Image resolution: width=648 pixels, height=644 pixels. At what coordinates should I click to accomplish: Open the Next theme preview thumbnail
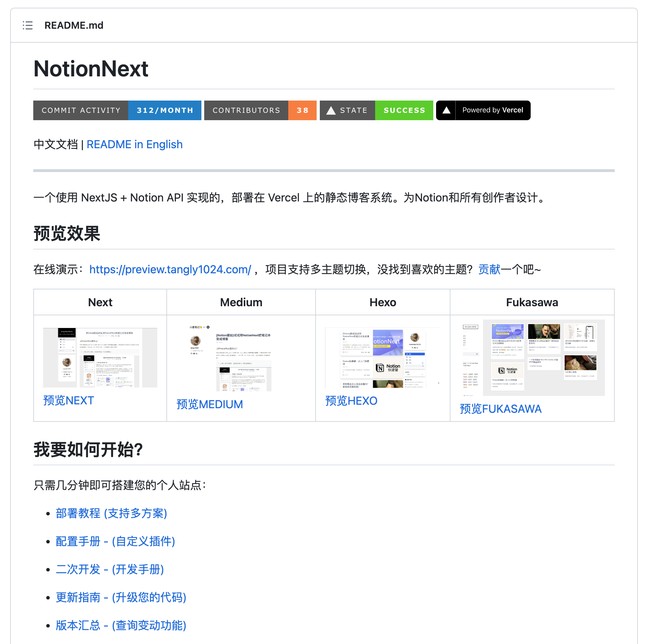(x=100, y=358)
